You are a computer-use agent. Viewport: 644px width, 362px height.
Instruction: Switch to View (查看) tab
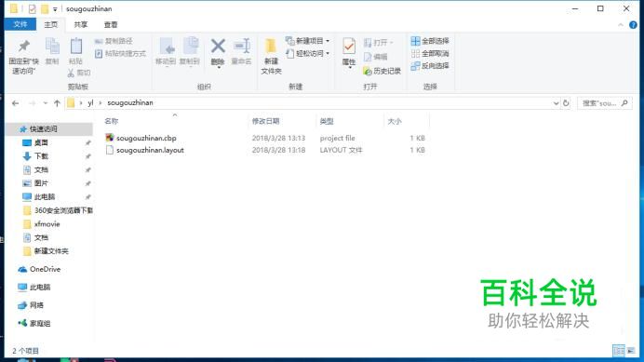coord(111,24)
